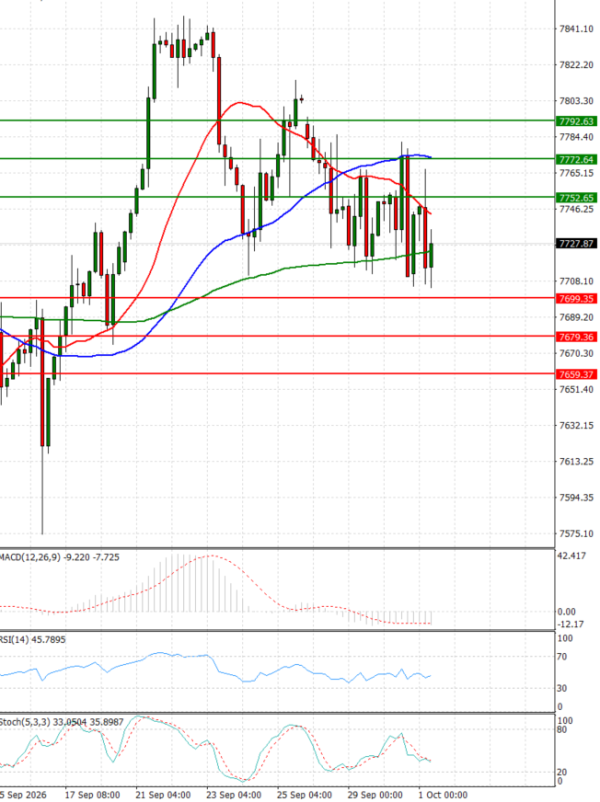Click the 7699.35 red support level label
Image resolution: width=600 pixels, height=802 pixels.
[576, 299]
